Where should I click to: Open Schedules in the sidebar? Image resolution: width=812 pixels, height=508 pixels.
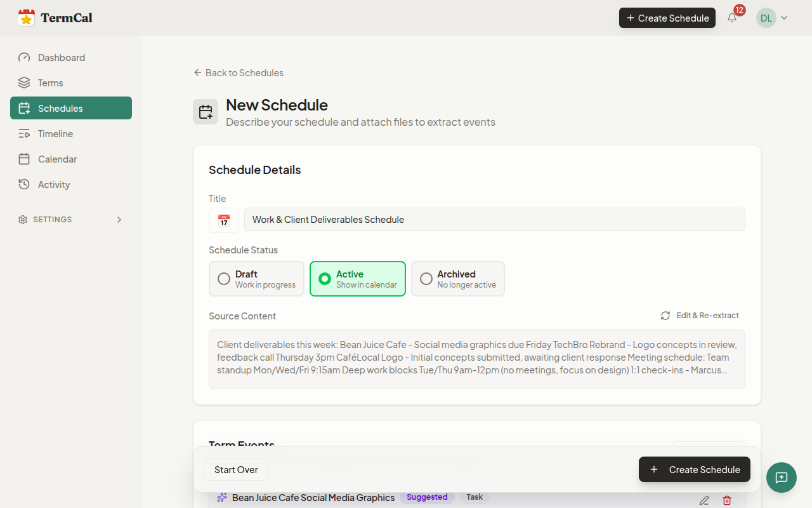(x=60, y=108)
